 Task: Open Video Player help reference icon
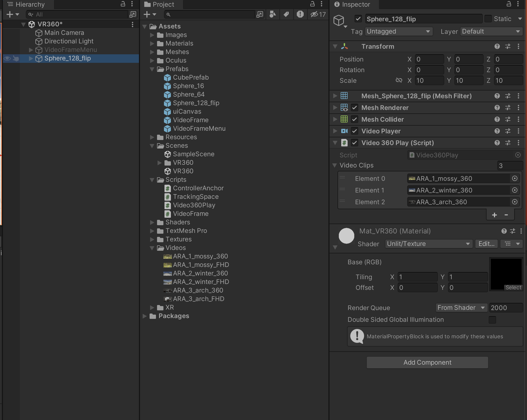click(497, 131)
